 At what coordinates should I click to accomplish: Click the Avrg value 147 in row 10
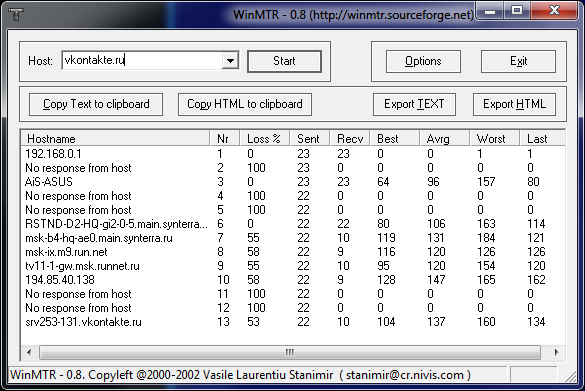[x=436, y=280]
